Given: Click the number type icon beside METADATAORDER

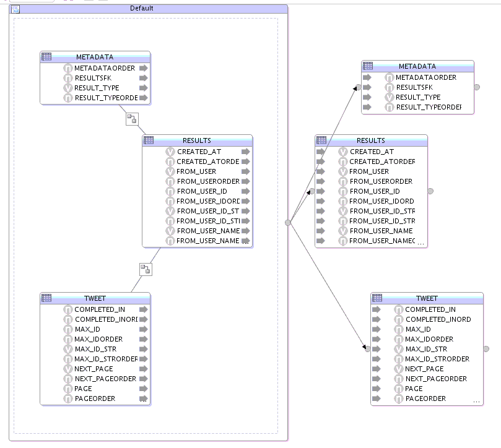Looking at the screenshot, I should pos(69,68).
